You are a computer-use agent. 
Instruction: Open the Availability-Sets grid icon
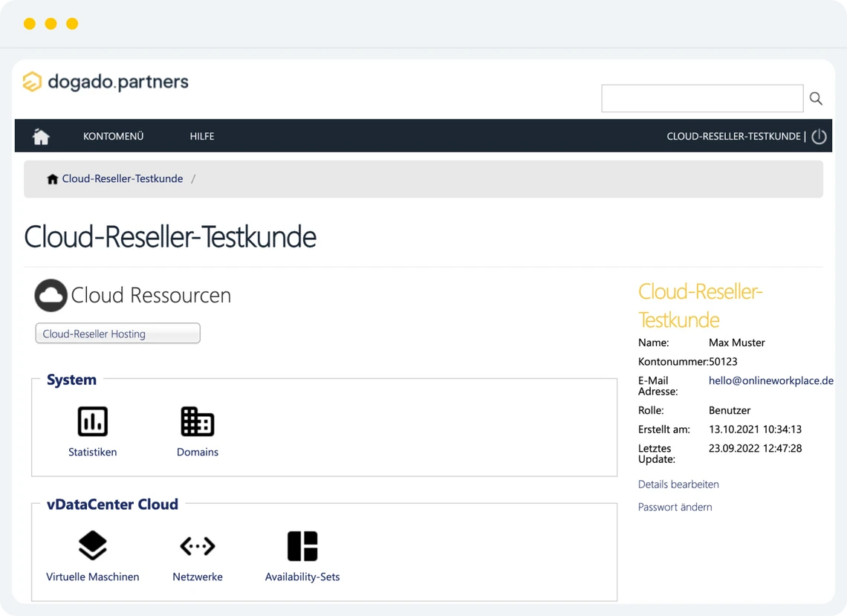(x=302, y=546)
